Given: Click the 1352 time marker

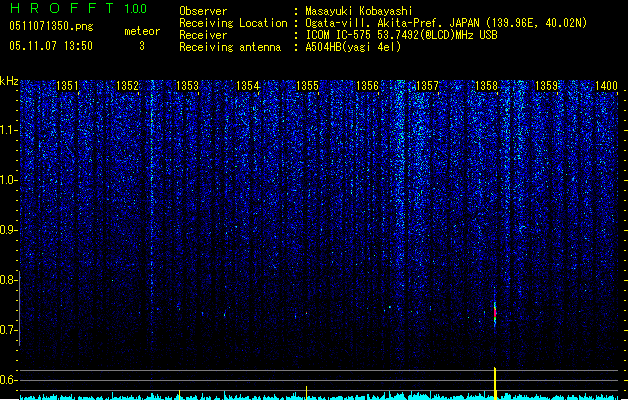Looking at the screenshot, I should (127, 86).
